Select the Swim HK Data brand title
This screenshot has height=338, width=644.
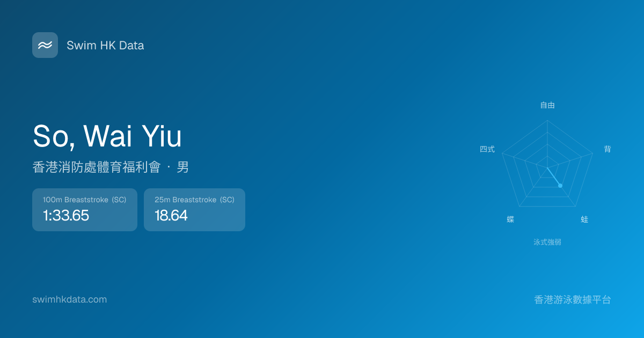pos(105,46)
